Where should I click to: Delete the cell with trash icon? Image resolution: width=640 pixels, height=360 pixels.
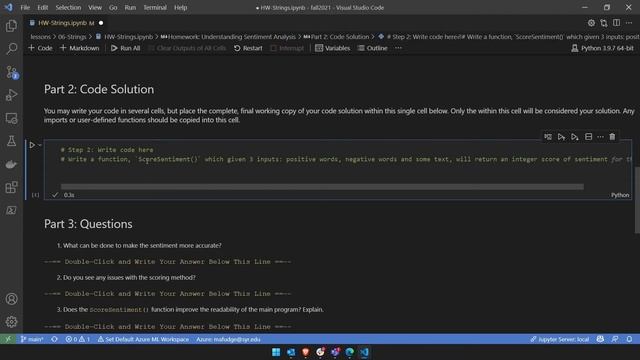click(612, 137)
